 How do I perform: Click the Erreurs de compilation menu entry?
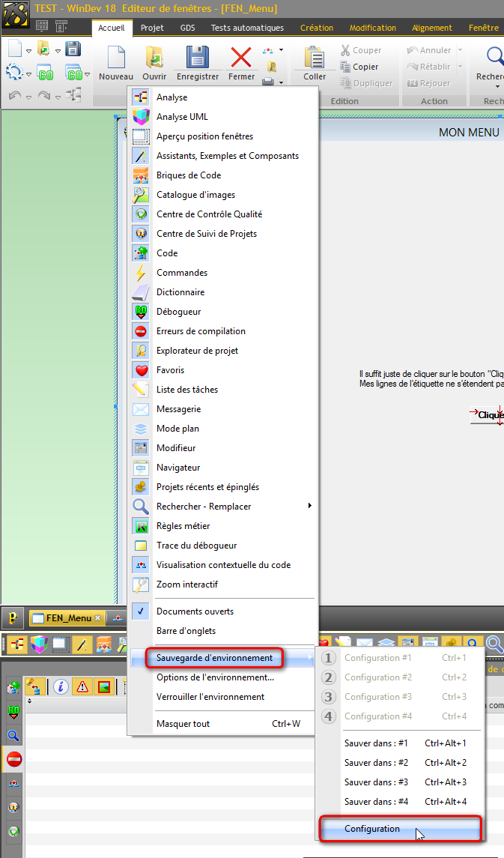pyautogui.click(x=201, y=331)
